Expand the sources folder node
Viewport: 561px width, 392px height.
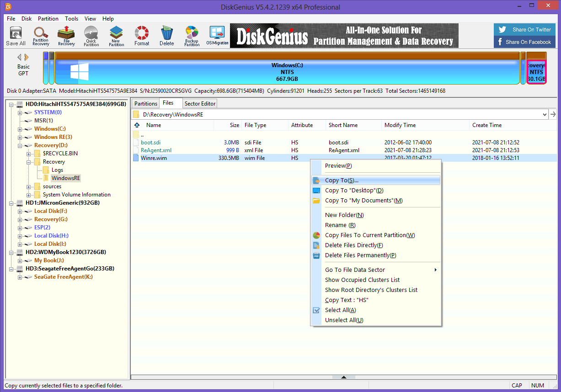(29, 186)
